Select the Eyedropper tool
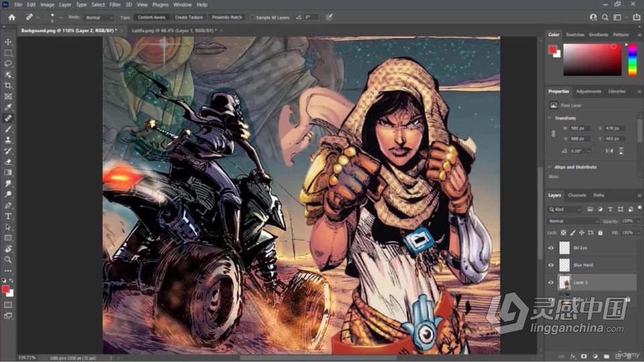The image size is (644, 362). tap(8, 107)
